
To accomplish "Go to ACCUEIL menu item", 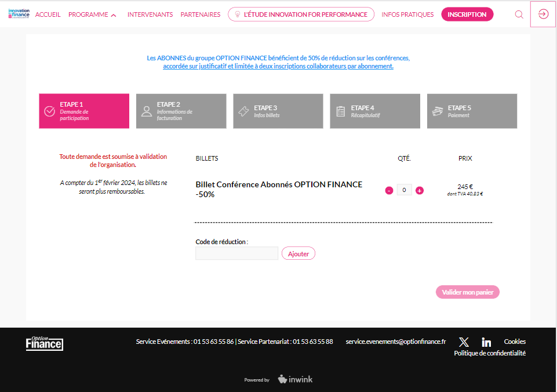I will (48, 14).
